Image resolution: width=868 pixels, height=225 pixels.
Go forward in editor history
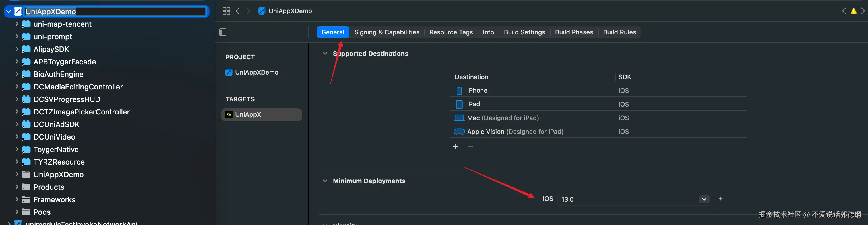248,11
